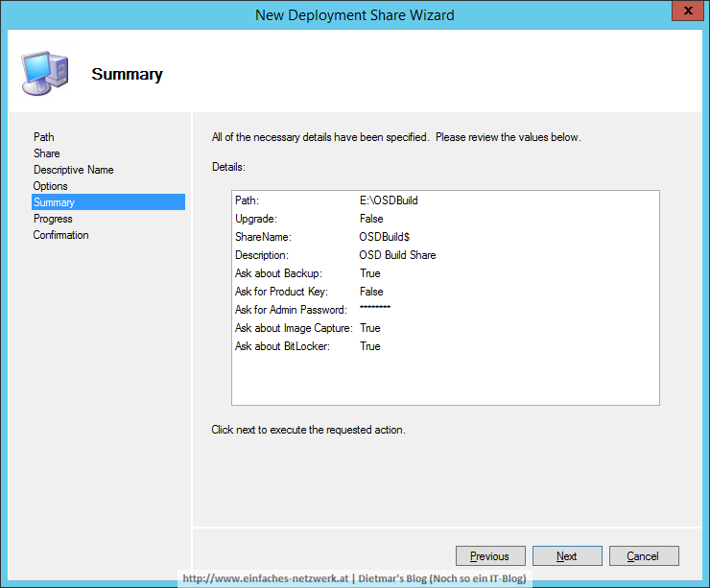Click the False value beside Ask for Product Key

(x=371, y=292)
